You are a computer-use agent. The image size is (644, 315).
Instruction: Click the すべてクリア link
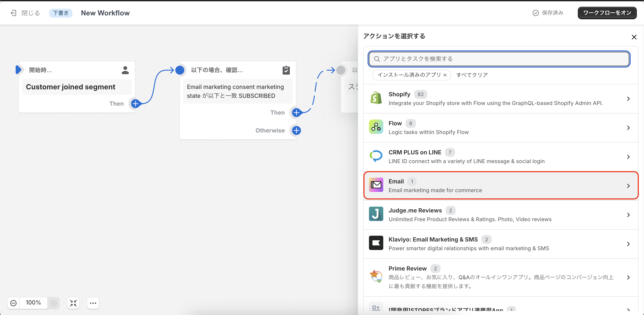pos(472,75)
